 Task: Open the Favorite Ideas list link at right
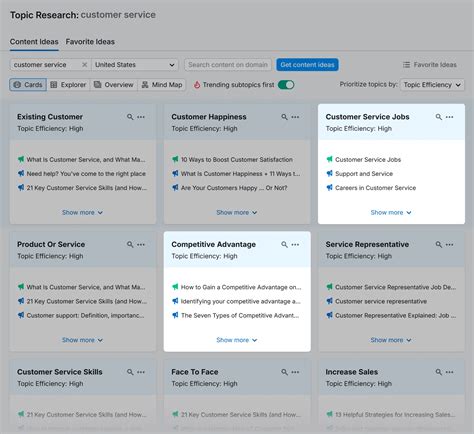430,65
